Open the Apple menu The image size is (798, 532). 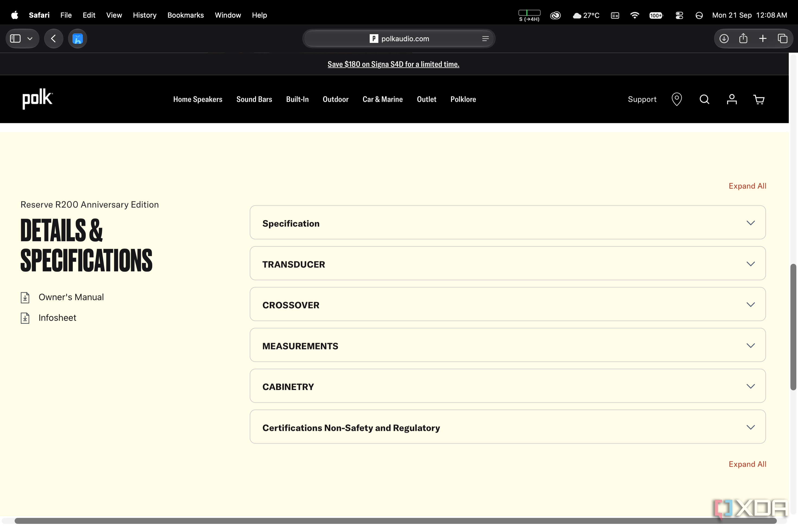click(15, 15)
